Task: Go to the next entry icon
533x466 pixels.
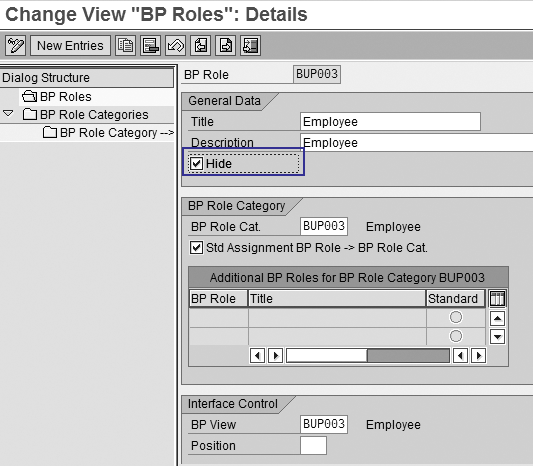Action: 225,45
